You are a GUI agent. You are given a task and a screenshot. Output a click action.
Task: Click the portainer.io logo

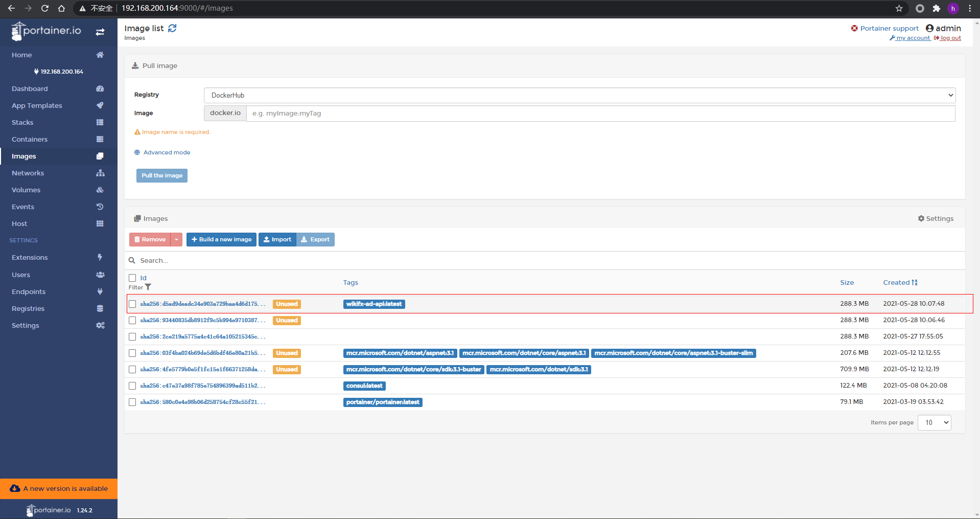46,31
